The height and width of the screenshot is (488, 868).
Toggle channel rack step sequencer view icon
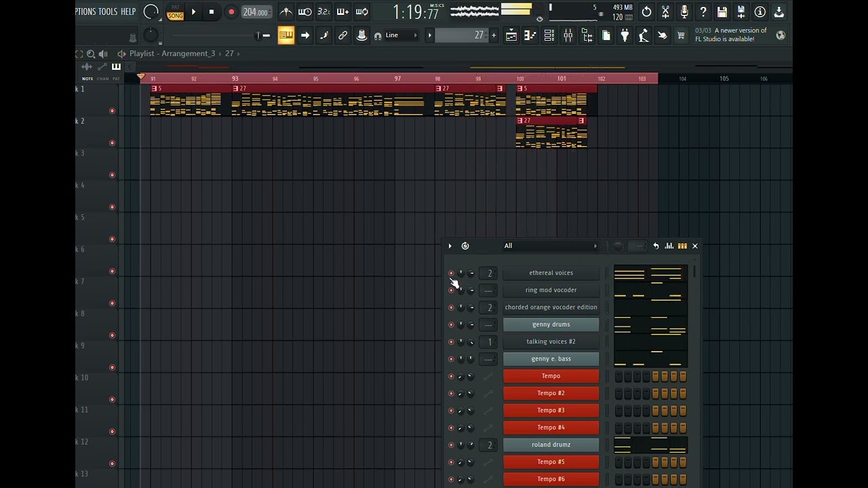tap(682, 246)
